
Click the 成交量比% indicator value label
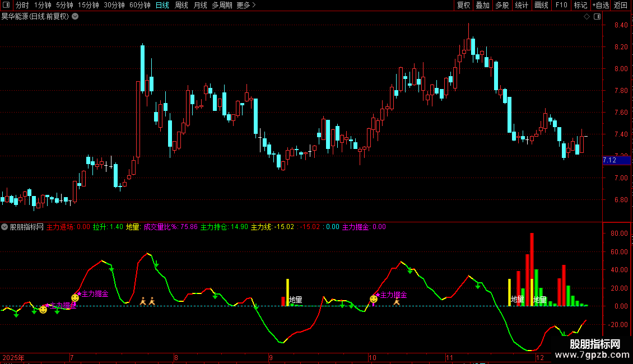[x=171, y=227]
